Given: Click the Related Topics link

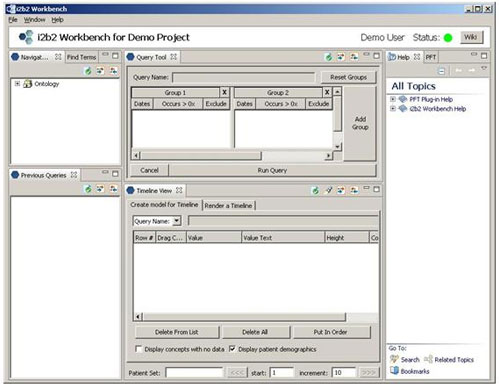Looking at the screenshot, I should pos(454,360).
